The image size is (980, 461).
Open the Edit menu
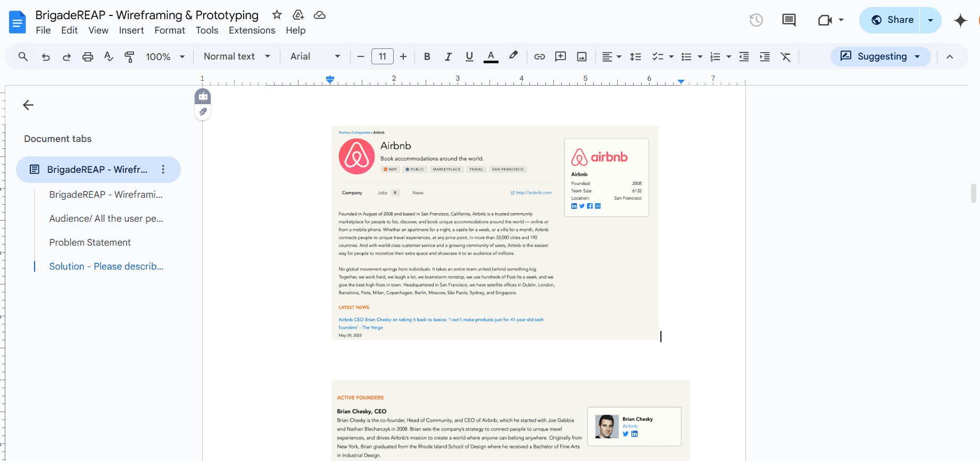coord(69,30)
